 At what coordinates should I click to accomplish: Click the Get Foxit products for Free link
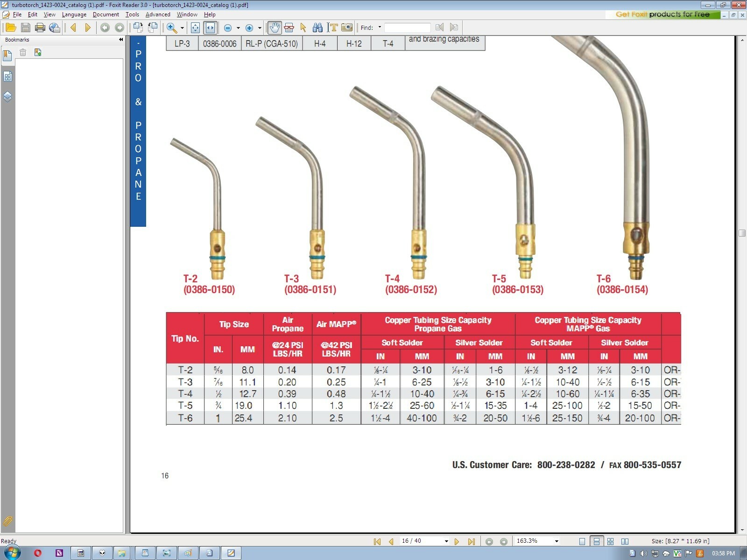coord(663,14)
